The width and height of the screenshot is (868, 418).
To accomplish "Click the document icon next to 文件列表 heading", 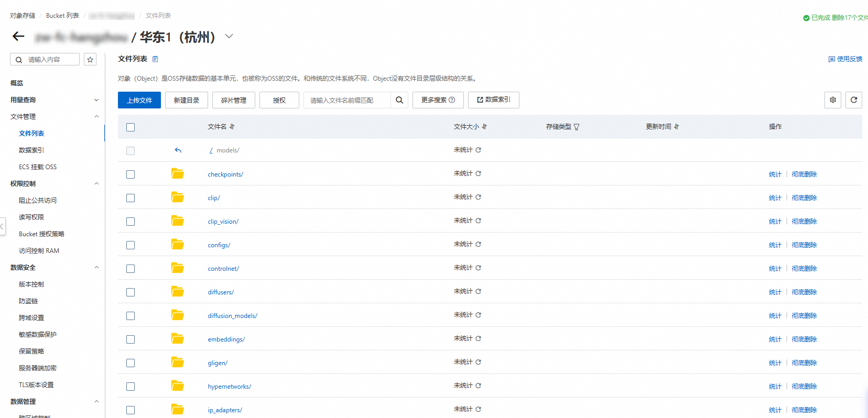I will 155,59.
